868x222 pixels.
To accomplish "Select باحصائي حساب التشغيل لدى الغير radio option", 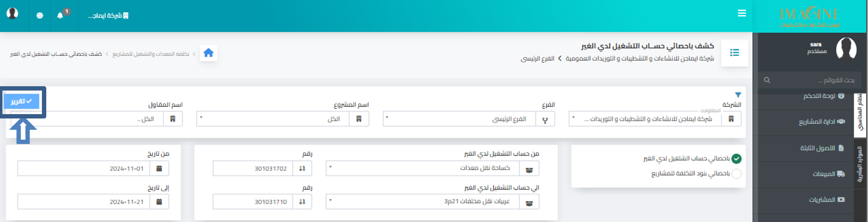I will 736,158.
